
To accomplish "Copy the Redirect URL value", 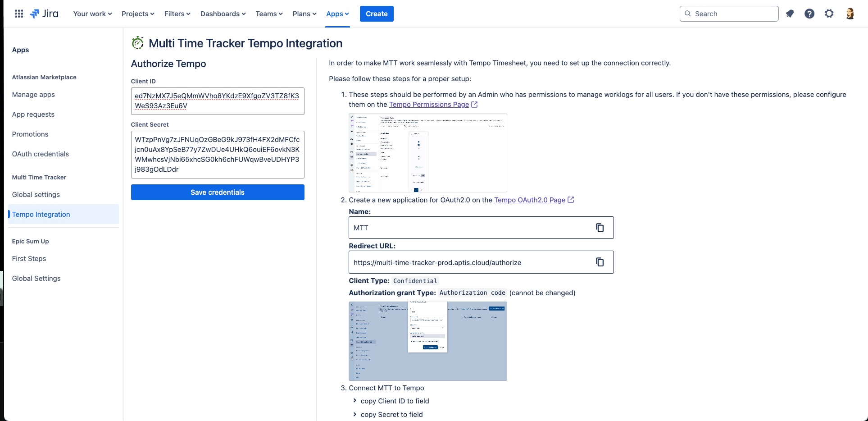I will 600,262.
